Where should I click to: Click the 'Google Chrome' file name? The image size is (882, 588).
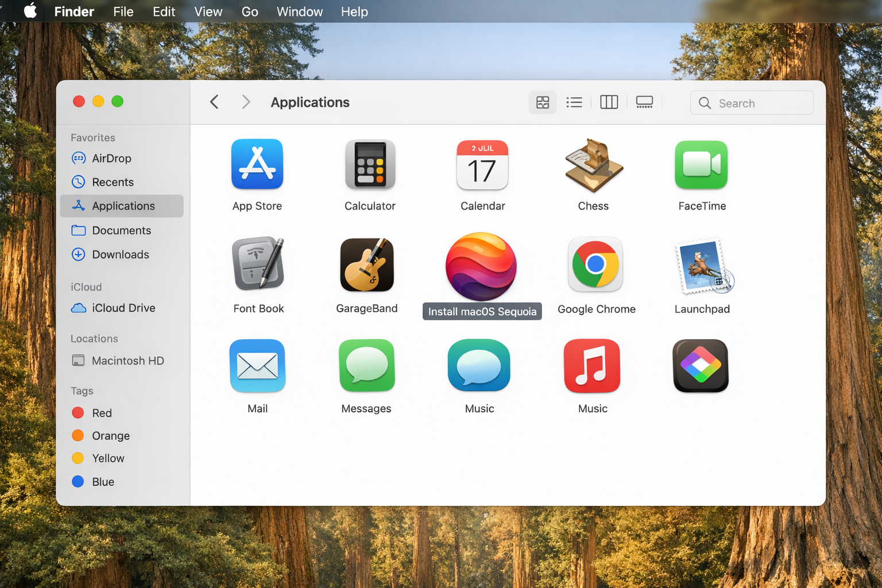pos(597,310)
